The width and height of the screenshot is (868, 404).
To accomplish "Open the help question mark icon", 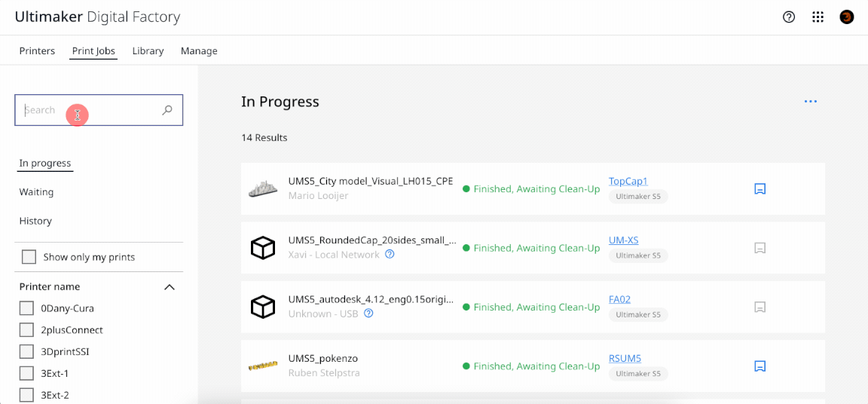I will tap(789, 17).
